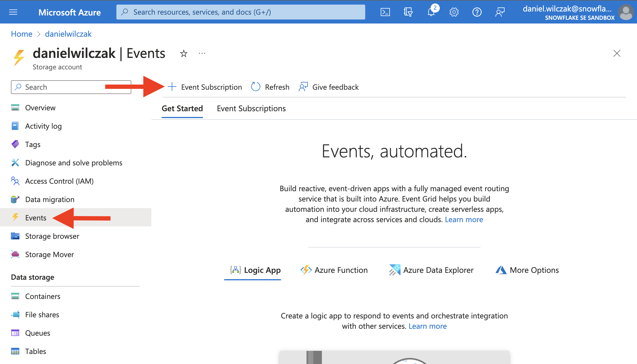The image size is (637, 364).
Task: Open the Directories and subscriptions filter icon
Action: (408, 12)
